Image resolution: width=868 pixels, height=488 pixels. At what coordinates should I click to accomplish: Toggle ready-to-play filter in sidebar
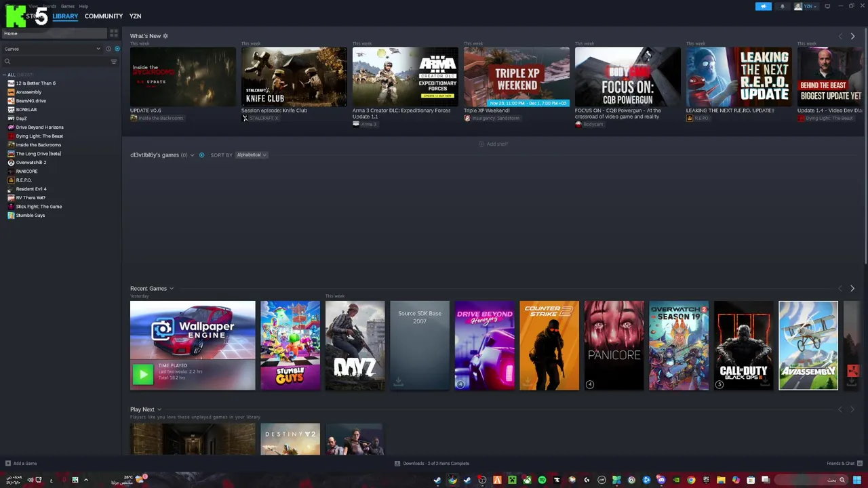coord(117,49)
